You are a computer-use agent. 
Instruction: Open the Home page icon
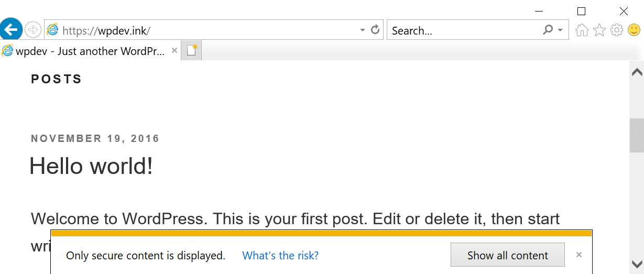[582, 30]
